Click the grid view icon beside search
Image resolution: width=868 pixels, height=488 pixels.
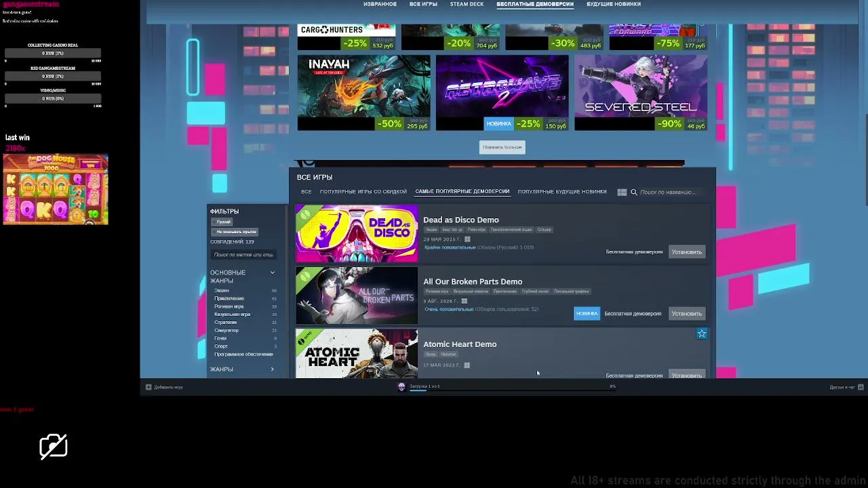tap(622, 192)
